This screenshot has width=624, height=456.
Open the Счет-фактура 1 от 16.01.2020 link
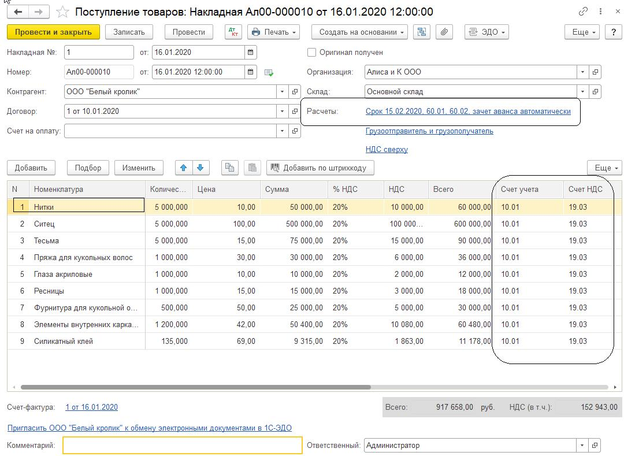pos(91,407)
